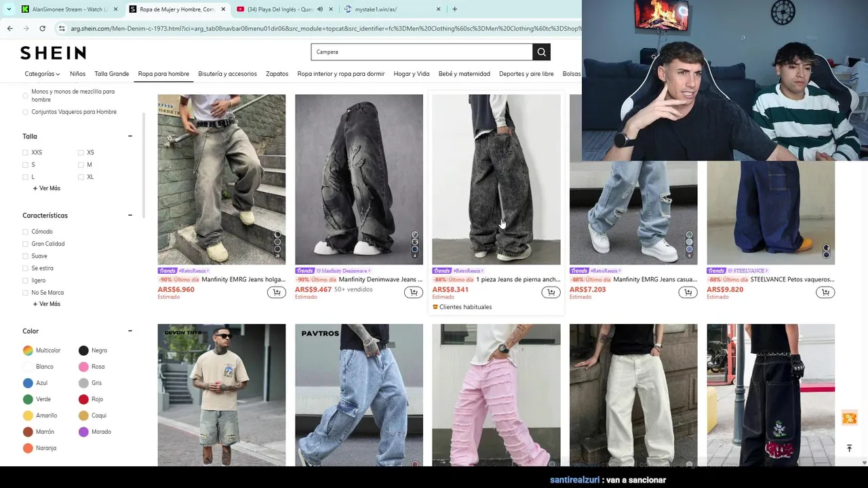Close the Playa Del Inglés YouTube tab

[330, 9]
